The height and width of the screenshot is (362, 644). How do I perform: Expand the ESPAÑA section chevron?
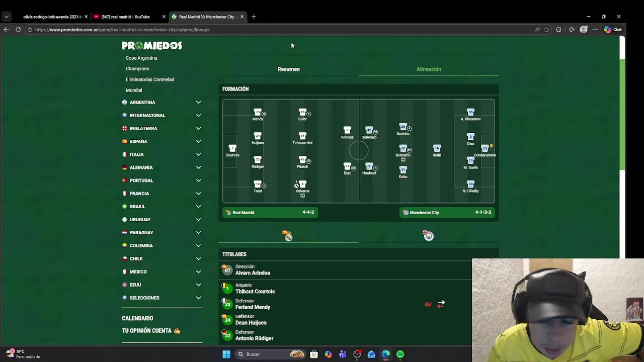[198, 141]
